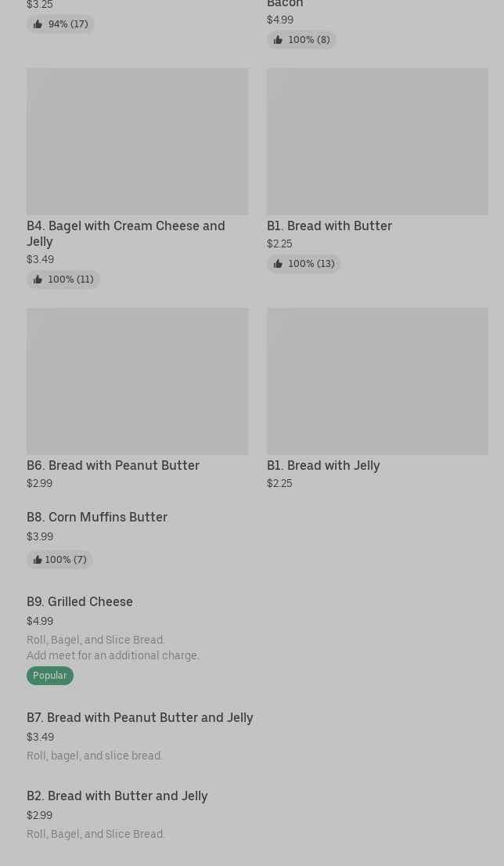Open the B1 Bread with Butter photo
Viewport: 504px width, 866px height.
[377, 141]
